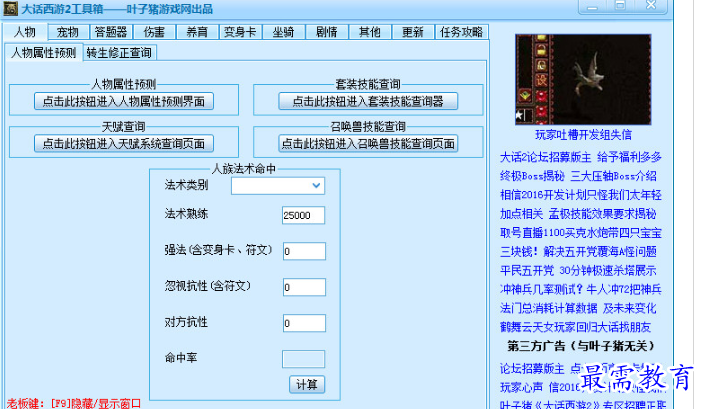702x409 pixels.
Task: Open link 法门总消耗计算数据 及未来变化
Action: [578, 308]
